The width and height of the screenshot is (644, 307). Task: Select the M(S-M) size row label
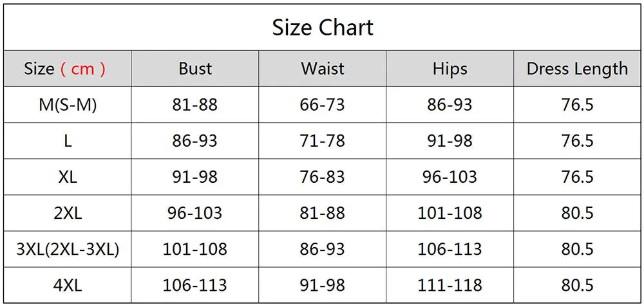pos(68,105)
